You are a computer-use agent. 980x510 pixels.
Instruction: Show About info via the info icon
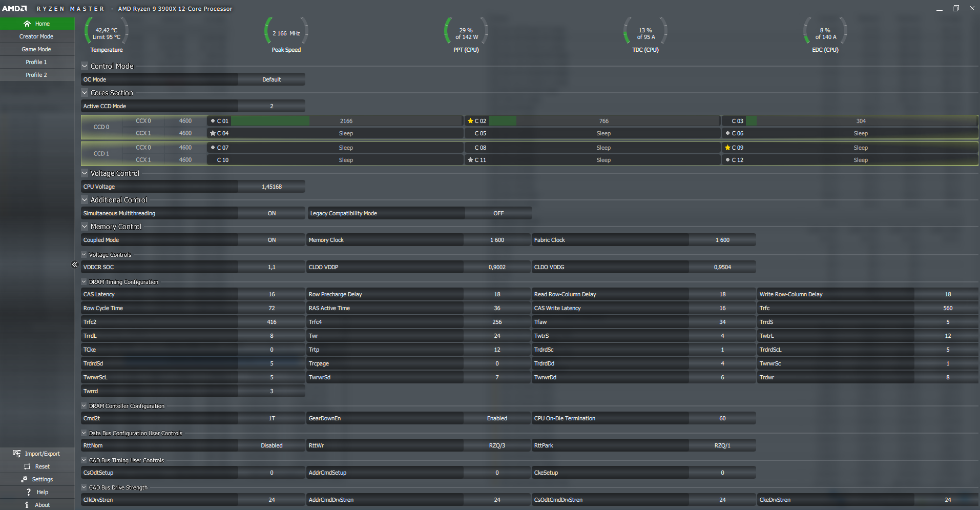point(27,505)
